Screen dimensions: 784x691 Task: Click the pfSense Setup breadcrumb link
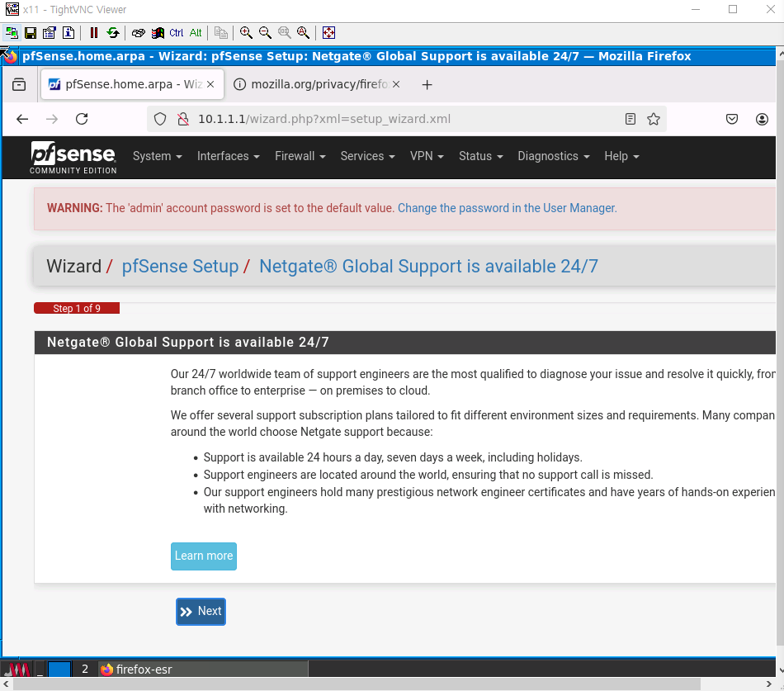pos(180,266)
